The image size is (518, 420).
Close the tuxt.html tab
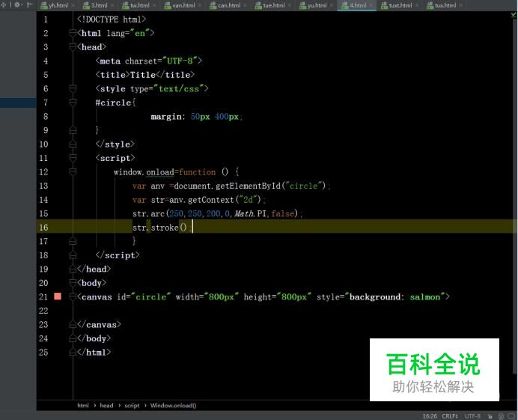click(x=417, y=5)
